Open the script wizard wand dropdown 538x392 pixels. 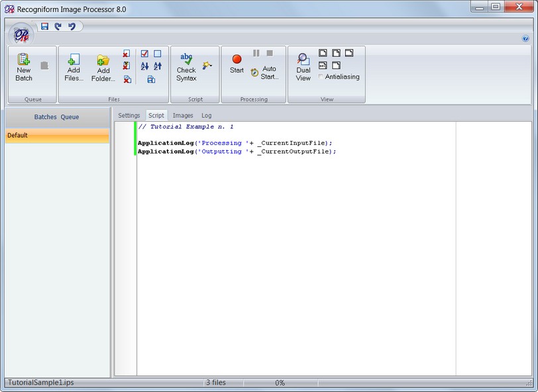(207, 65)
